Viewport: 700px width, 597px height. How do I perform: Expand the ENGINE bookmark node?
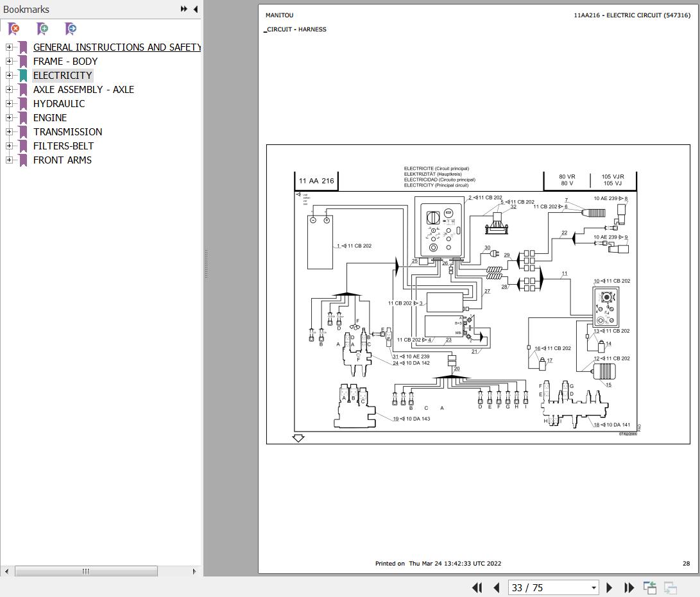9,118
